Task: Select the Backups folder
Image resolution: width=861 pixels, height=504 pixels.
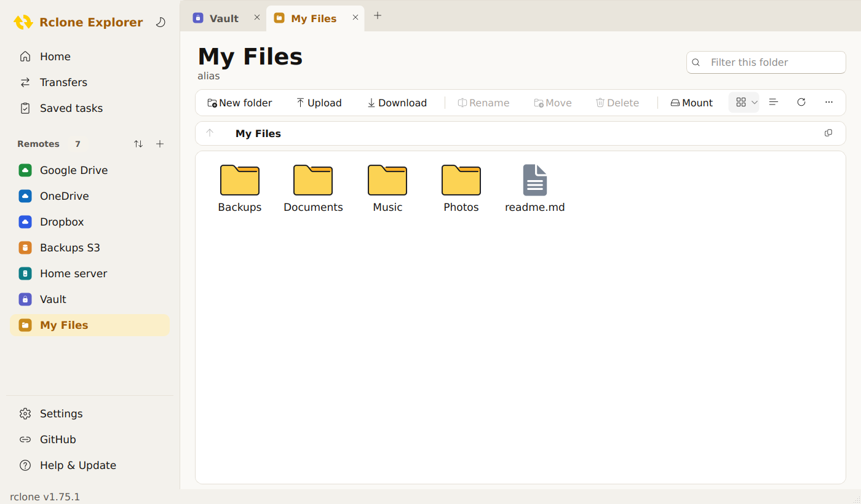Action: 240,188
